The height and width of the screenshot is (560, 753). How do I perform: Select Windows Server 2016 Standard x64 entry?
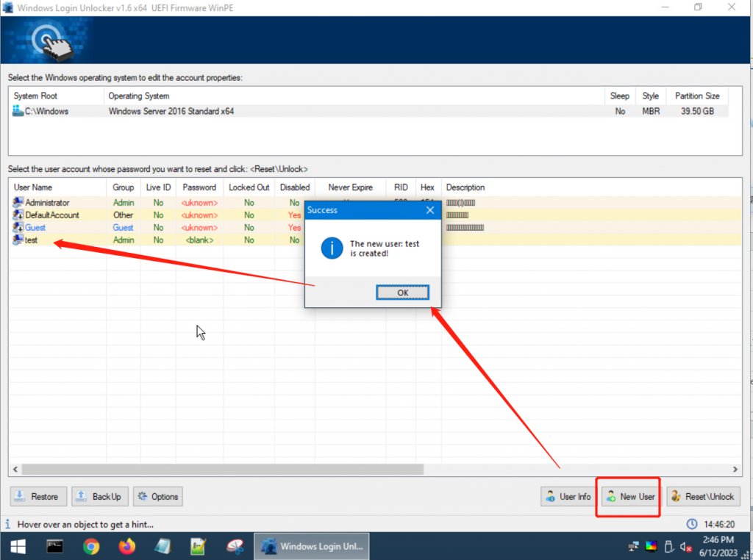171,111
